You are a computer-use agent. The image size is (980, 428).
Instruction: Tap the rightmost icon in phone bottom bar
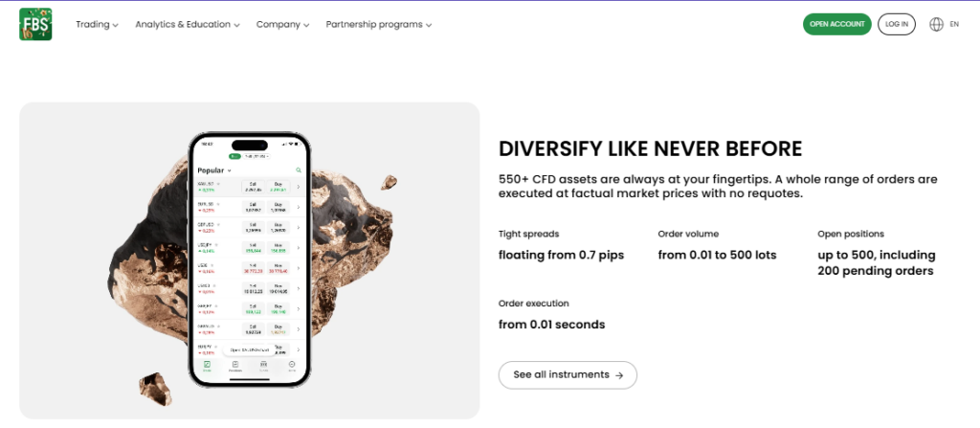click(x=291, y=366)
